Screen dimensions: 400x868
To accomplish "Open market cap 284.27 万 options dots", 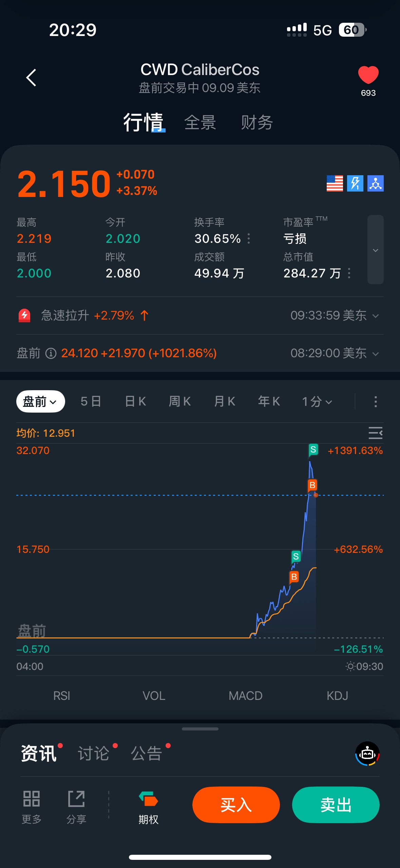I will [349, 273].
